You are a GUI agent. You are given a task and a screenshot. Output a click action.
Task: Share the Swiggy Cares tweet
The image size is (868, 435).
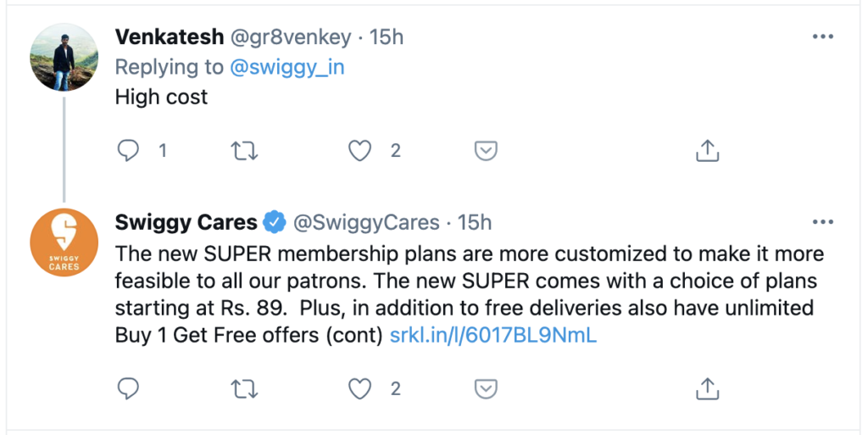[707, 388]
